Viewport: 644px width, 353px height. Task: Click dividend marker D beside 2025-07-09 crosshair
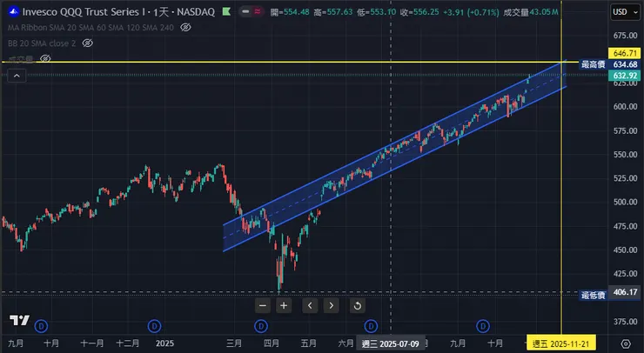point(371,326)
